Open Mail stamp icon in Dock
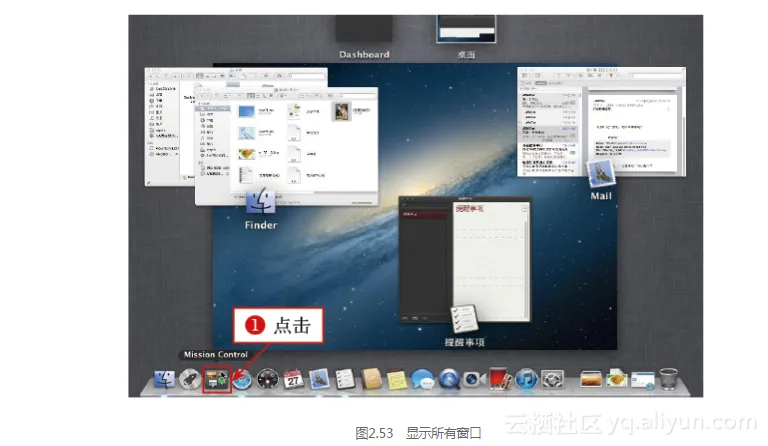 pos(319,379)
